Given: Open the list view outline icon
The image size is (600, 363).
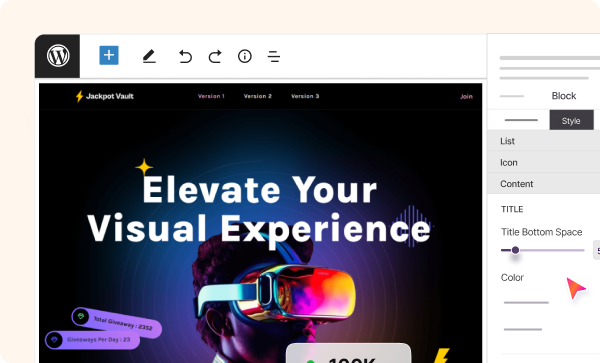Looking at the screenshot, I should (x=274, y=56).
